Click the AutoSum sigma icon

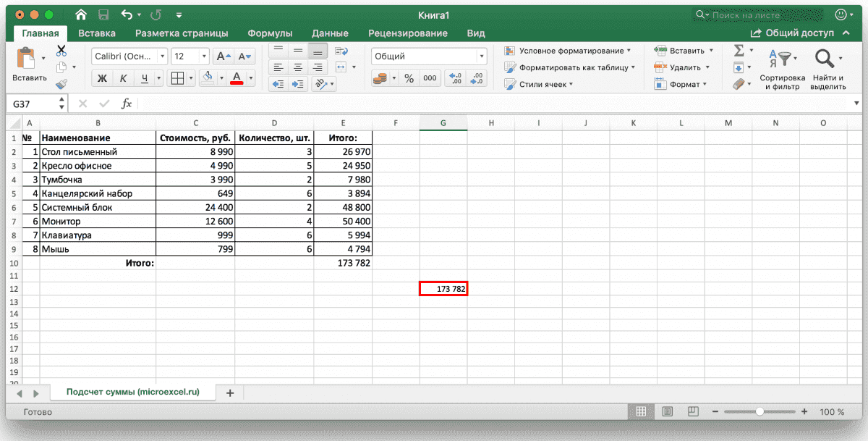tap(739, 51)
